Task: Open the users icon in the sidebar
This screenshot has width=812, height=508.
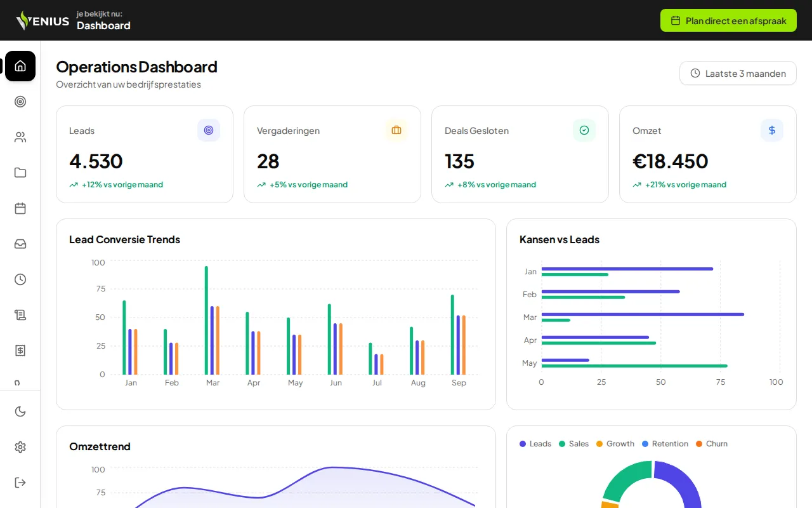Action: [x=20, y=137]
